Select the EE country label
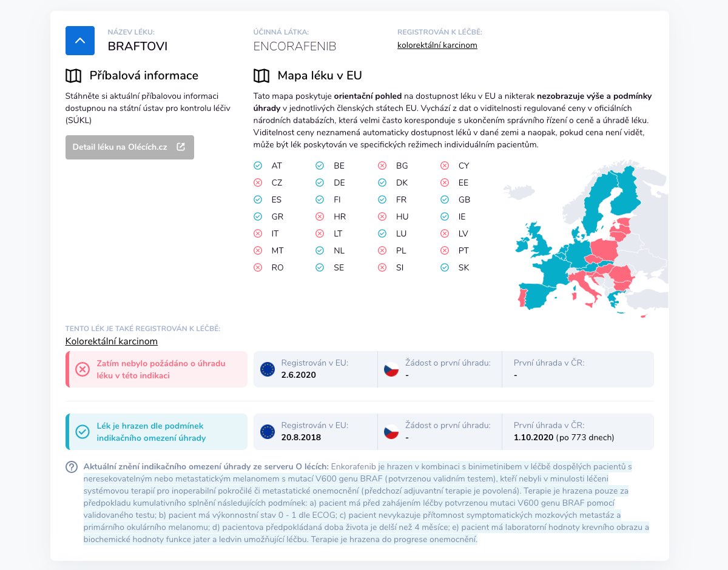The image size is (728, 570). click(x=463, y=183)
